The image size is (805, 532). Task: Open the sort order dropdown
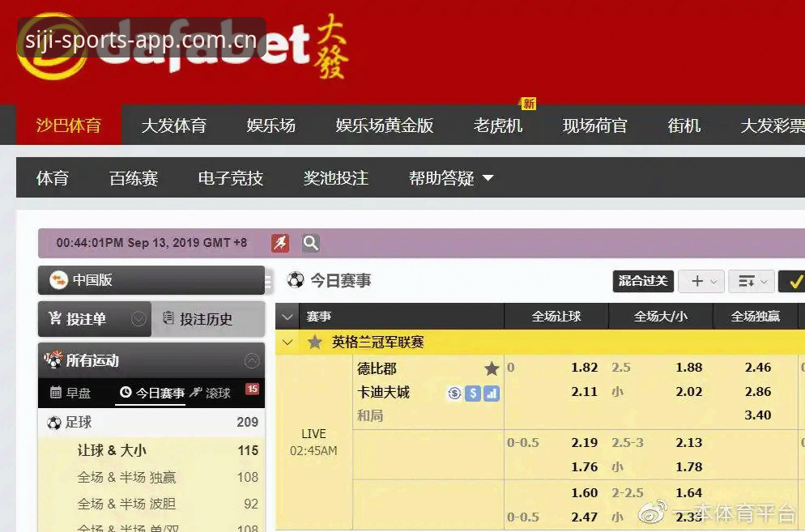(x=752, y=282)
